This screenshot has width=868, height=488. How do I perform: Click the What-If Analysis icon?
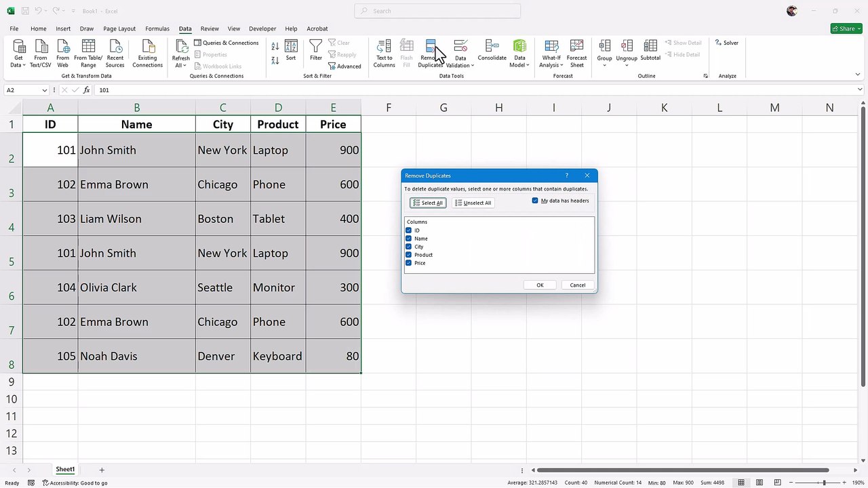(551, 53)
